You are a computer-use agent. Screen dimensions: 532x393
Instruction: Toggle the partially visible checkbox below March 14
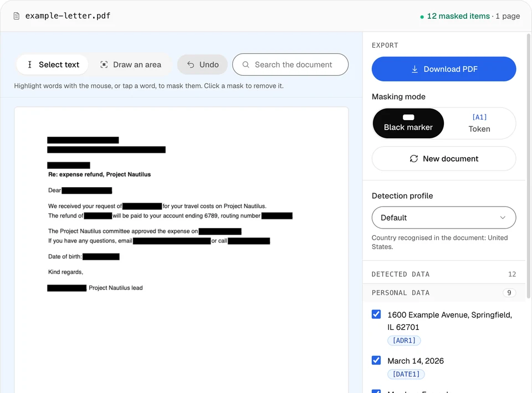376,391
